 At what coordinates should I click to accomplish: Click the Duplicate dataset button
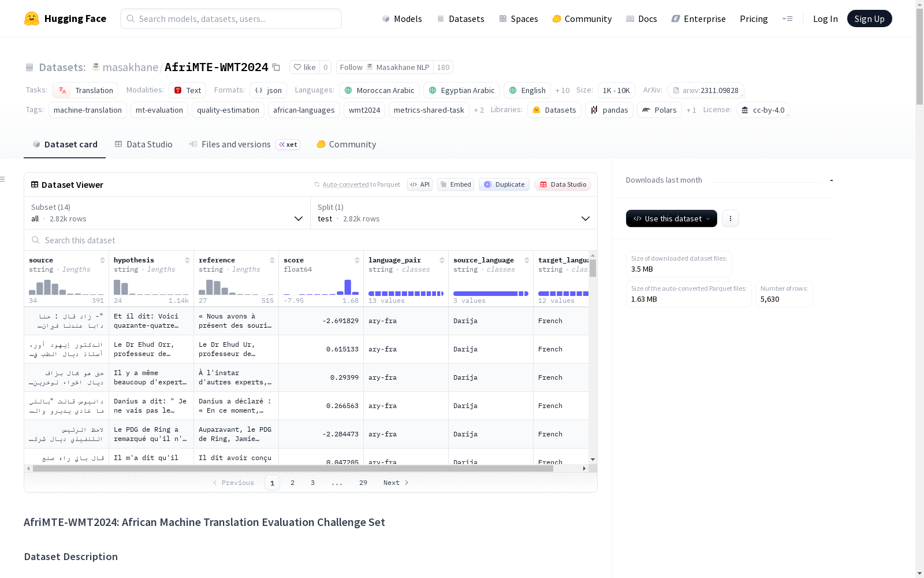(x=504, y=184)
